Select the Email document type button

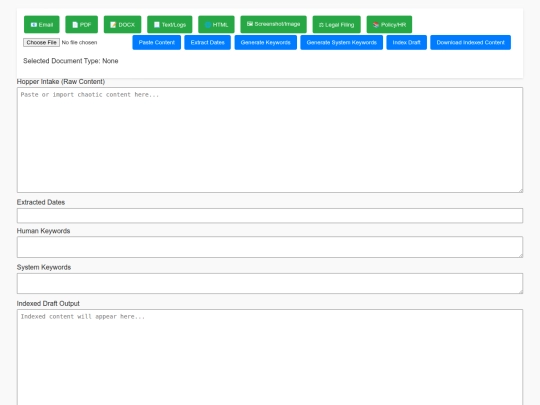click(x=42, y=24)
